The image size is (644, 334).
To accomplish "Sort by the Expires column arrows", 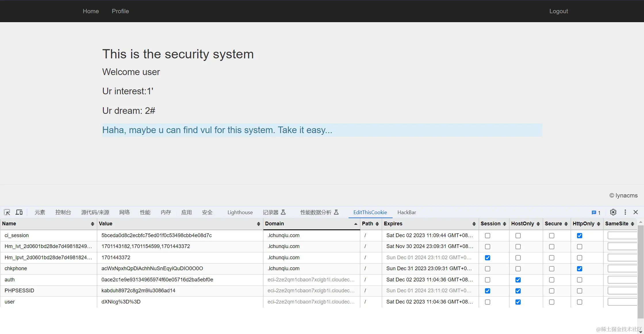I will click(x=474, y=224).
